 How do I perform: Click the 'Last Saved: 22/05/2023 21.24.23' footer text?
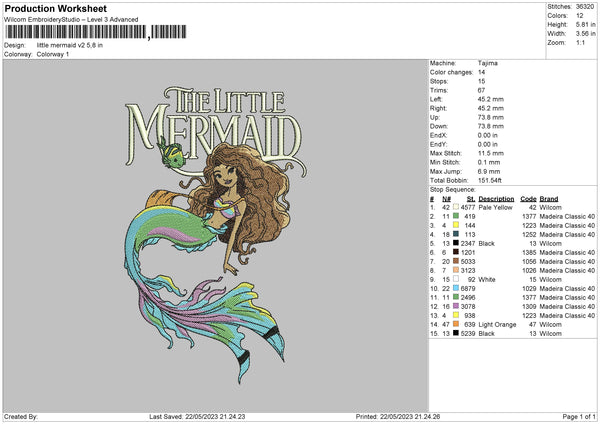pos(197,416)
